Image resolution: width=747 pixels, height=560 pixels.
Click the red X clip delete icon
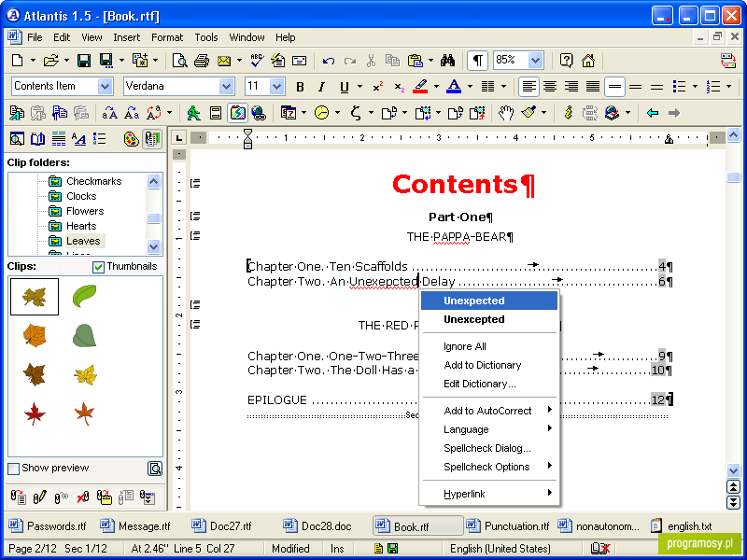click(x=83, y=497)
